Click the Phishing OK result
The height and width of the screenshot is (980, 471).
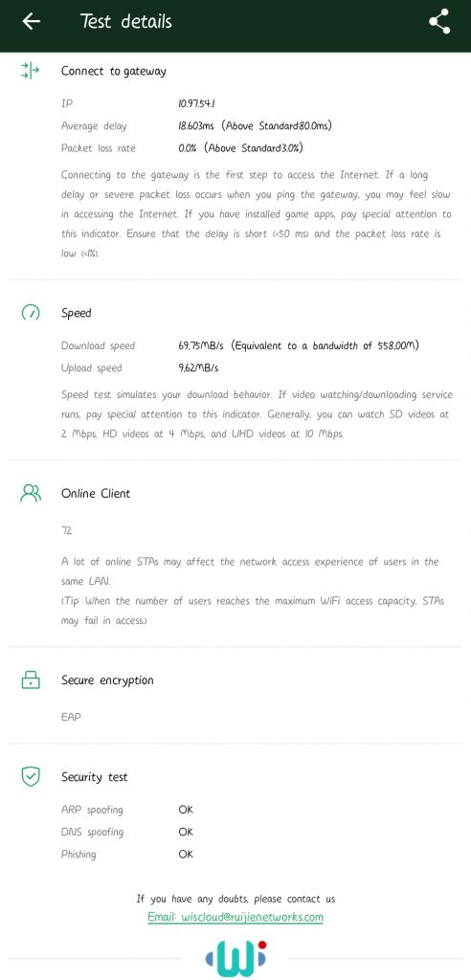tap(186, 855)
